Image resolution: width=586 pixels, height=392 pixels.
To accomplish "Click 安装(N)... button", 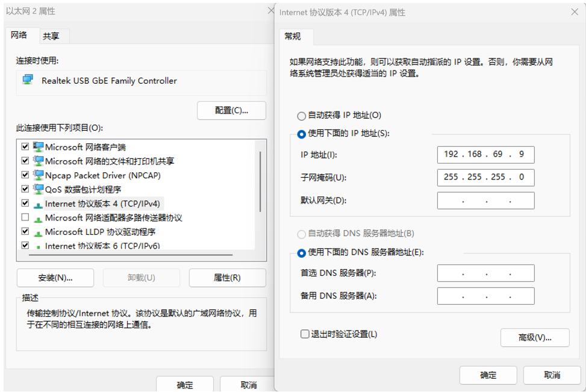I will tap(55, 278).
